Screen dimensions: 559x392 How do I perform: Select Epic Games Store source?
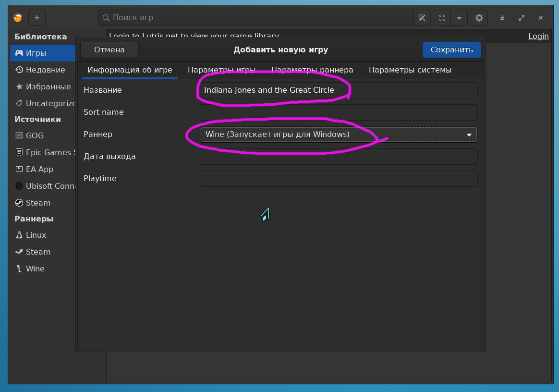[x=43, y=152]
